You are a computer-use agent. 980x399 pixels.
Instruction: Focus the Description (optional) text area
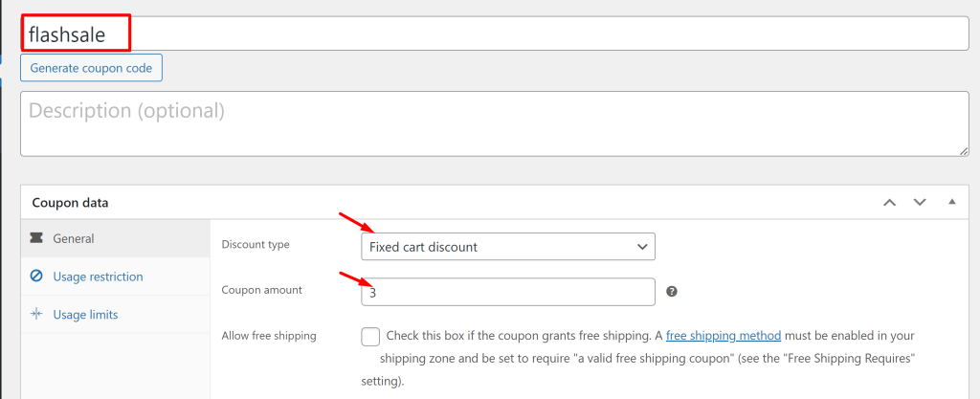tap(495, 123)
